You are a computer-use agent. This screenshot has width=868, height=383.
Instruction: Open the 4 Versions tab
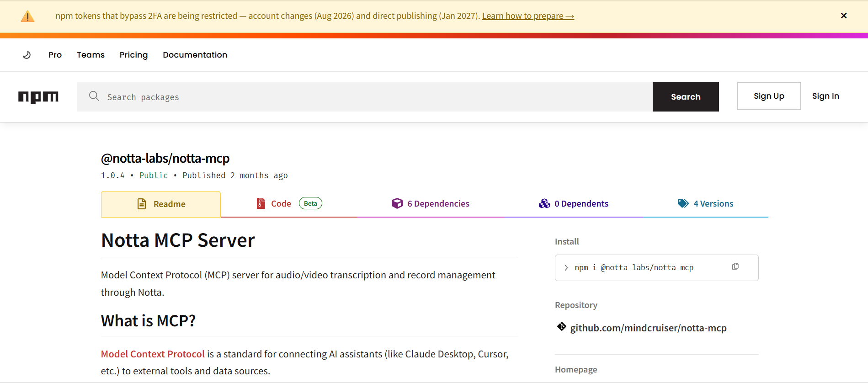coord(705,204)
